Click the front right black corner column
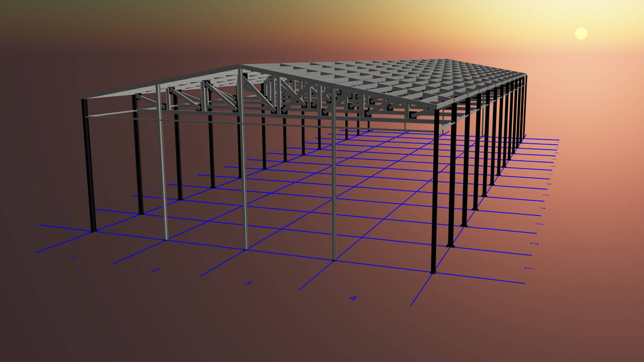The height and width of the screenshot is (362, 644). (x=435, y=201)
